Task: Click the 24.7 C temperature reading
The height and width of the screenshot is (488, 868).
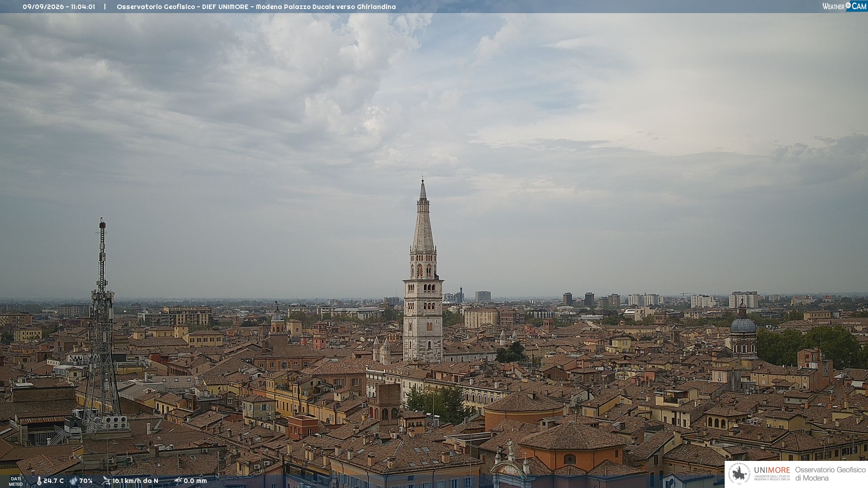Action: [x=53, y=481]
